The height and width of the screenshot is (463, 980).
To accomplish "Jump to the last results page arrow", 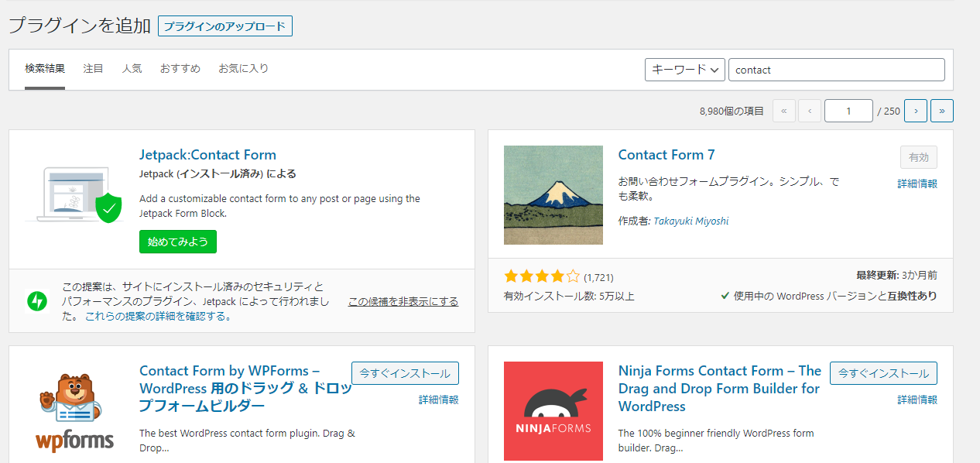I will 941,111.
